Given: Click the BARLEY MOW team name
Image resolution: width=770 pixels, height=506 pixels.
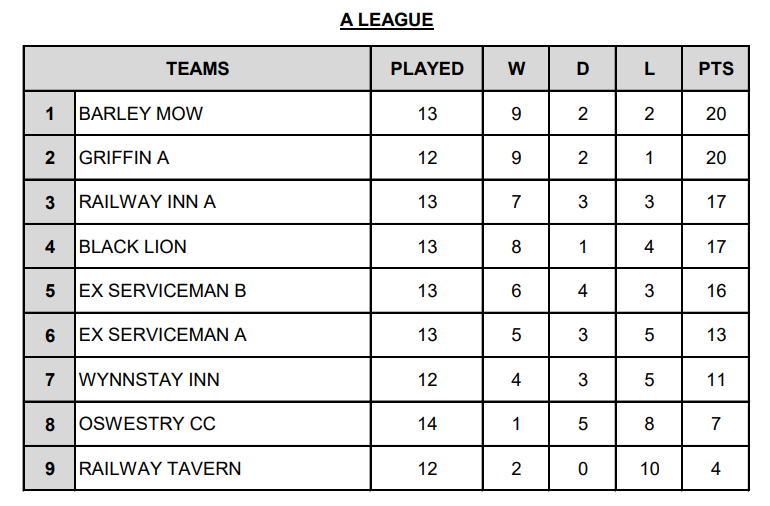Looking at the screenshot, I should (x=141, y=114).
